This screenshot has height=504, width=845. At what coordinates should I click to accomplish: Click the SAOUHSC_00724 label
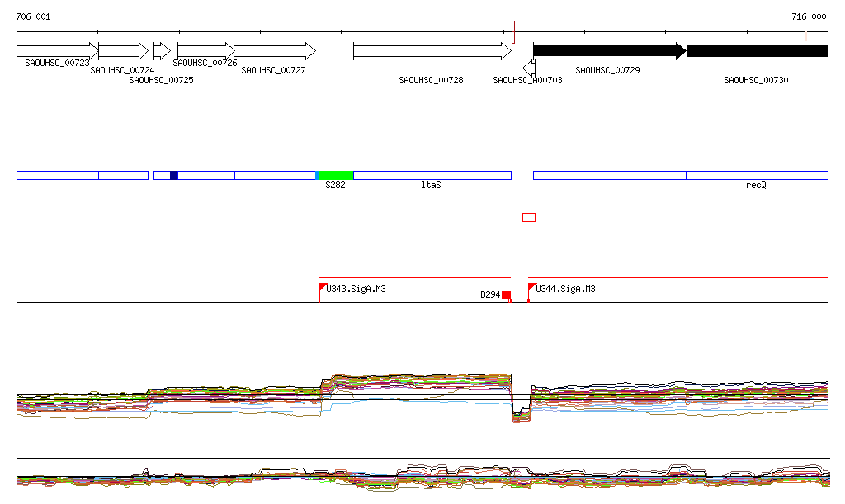[122, 71]
